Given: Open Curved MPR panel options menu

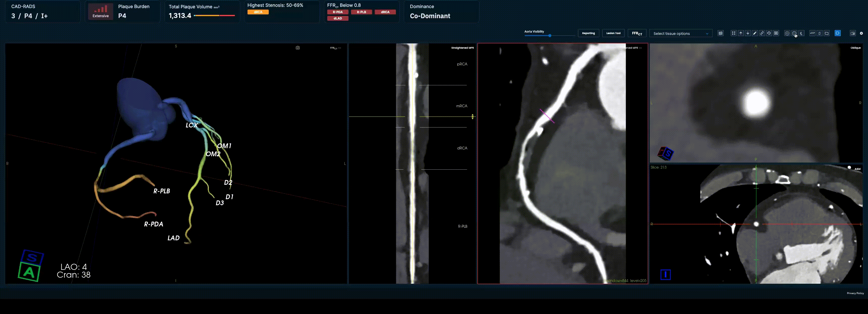Looking at the screenshot, I should (x=640, y=48).
